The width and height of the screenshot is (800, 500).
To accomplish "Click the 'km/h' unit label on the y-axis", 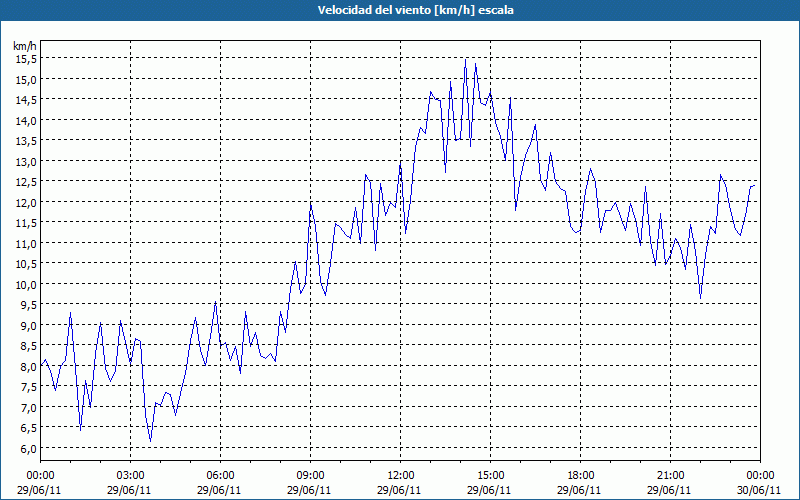I will [25, 46].
